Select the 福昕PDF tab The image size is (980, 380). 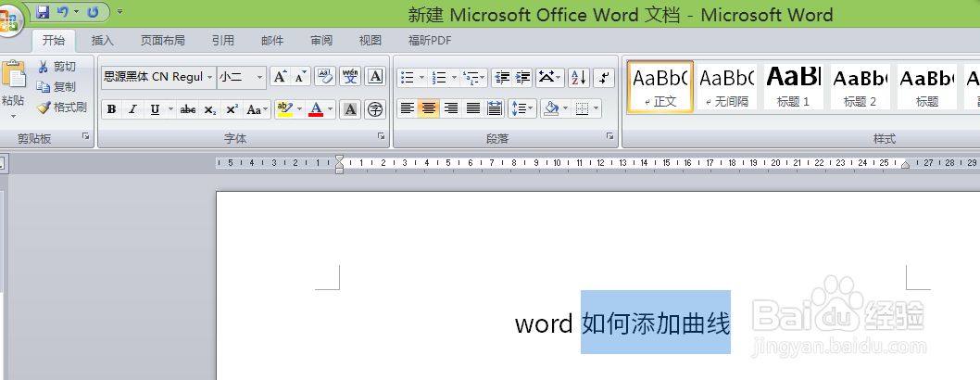click(x=430, y=41)
